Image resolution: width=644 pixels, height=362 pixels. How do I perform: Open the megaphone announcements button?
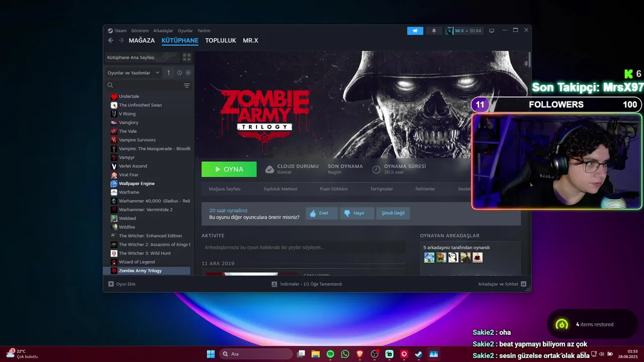tap(415, 31)
